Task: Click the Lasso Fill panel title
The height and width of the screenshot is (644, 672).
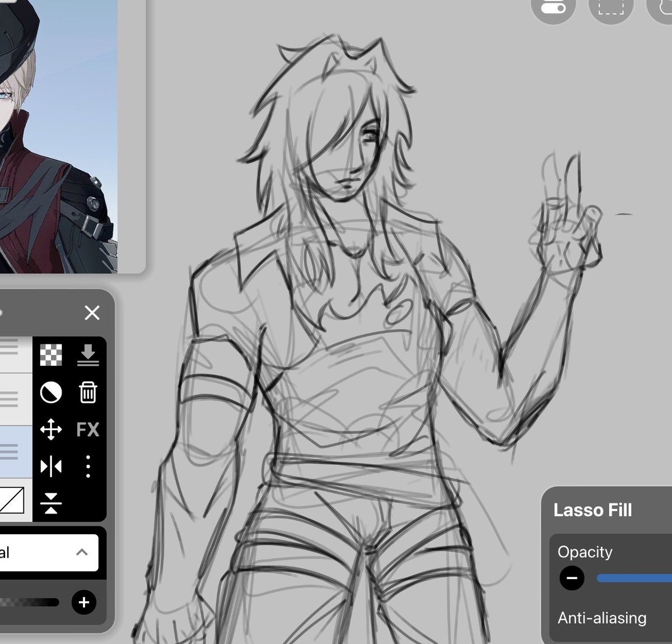Action: pos(592,510)
